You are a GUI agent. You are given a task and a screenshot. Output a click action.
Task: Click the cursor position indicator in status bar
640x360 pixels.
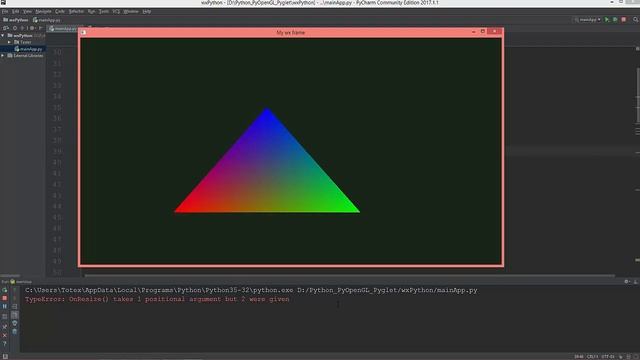tap(579, 357)
